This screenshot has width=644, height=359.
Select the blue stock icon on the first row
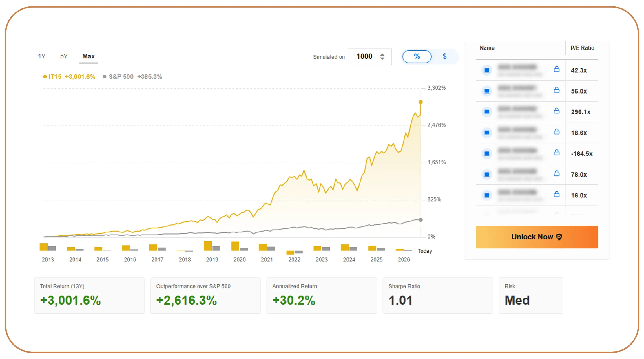pos(487,70)
